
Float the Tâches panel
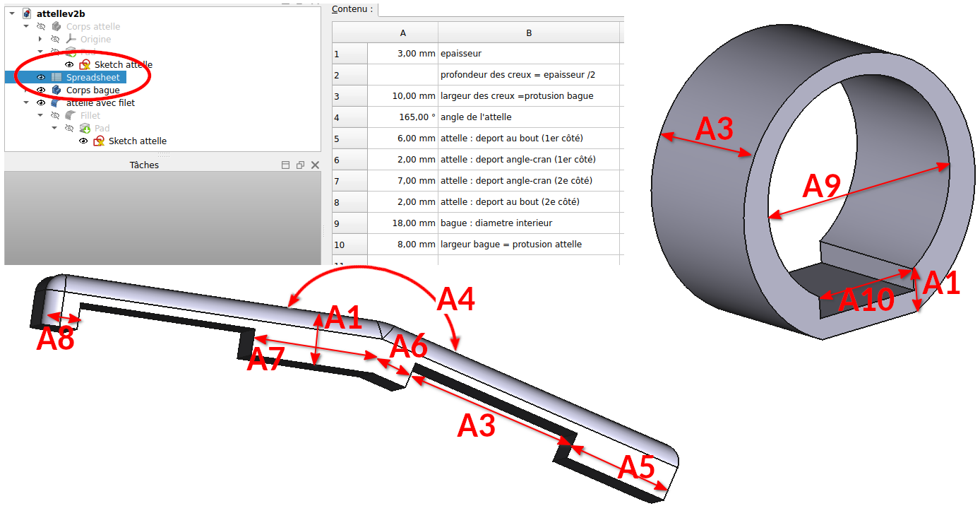point(300,165)
